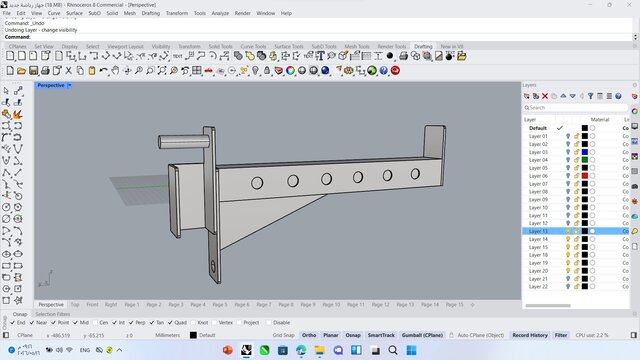Open Windows Start button on taskbar
The width and height of the screenshot is (640, 360).
coord(411,350)
